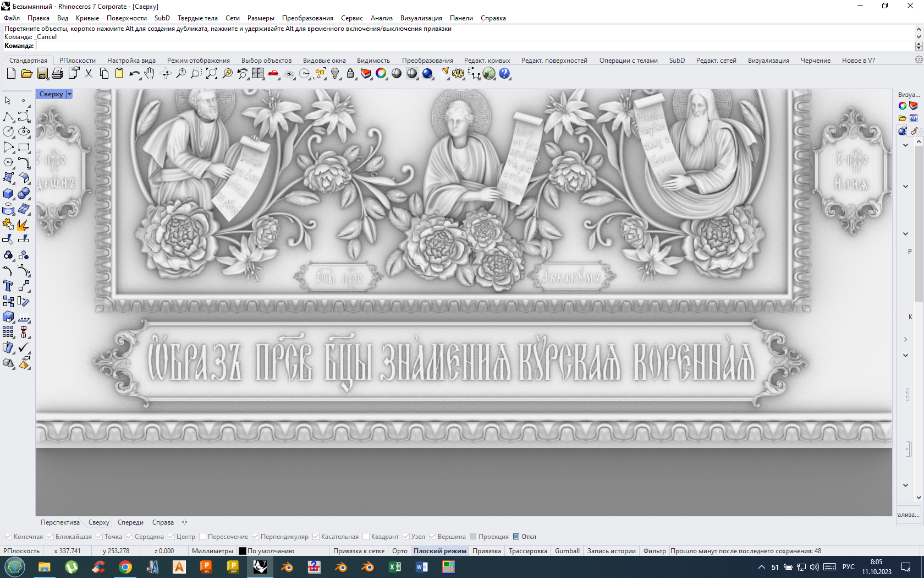Toggle Орто mode in status bar
The image size is (924, 578).
(x=400, y=551)
